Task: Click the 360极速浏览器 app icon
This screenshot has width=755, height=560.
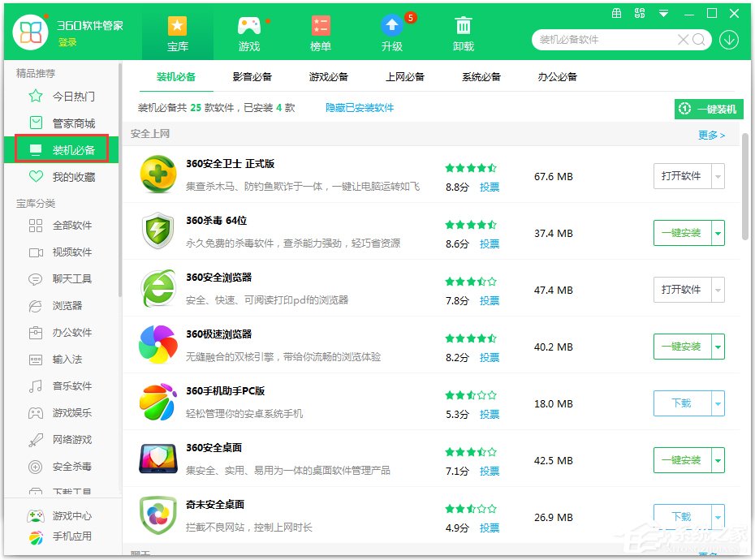Action: 158,344
